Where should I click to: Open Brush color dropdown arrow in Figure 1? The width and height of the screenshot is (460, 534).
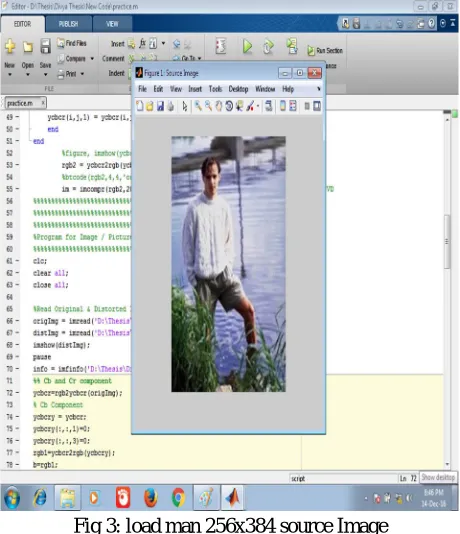(258, 106)
